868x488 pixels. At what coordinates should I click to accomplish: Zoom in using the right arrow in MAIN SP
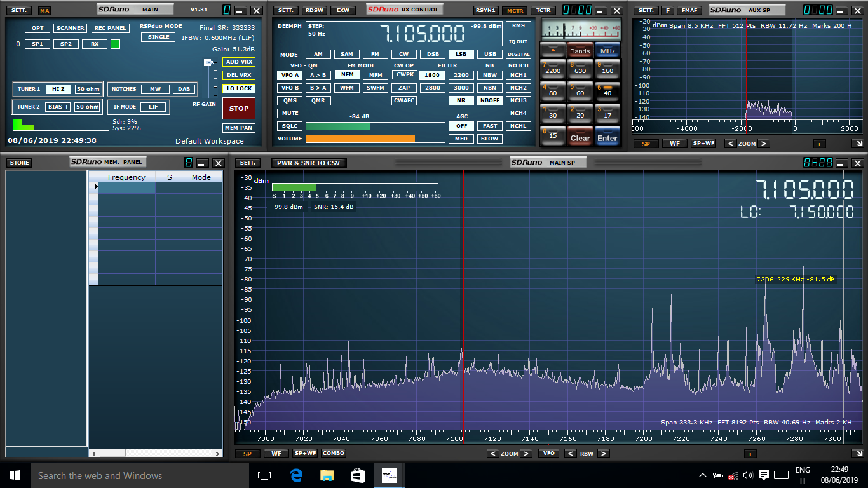coord(526,454)
